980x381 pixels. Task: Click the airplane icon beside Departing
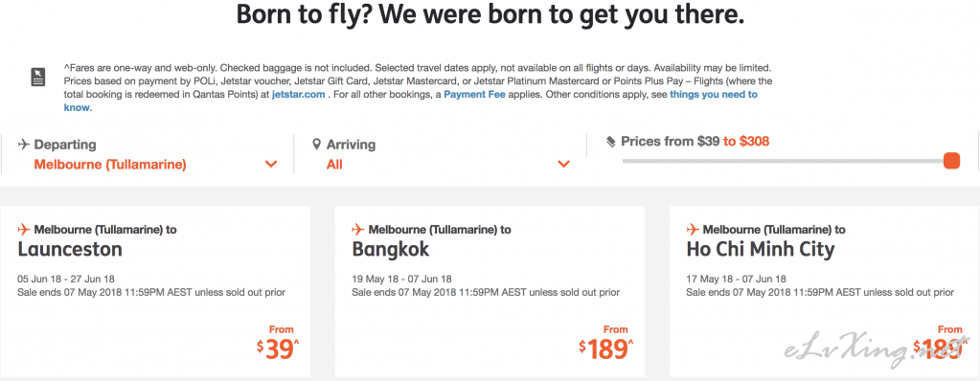[24, 145]
